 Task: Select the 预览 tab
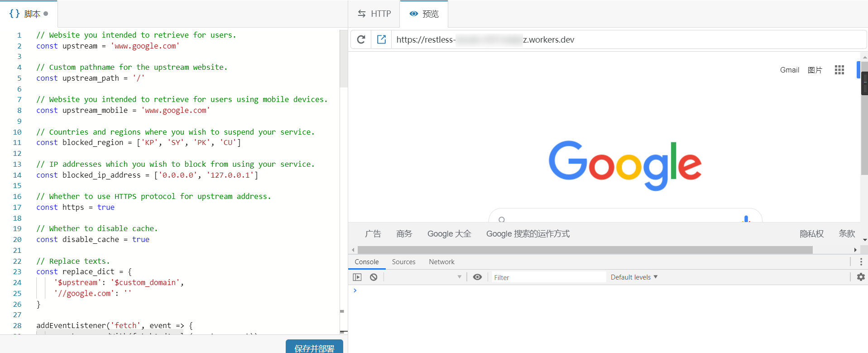tap(424, 14)
